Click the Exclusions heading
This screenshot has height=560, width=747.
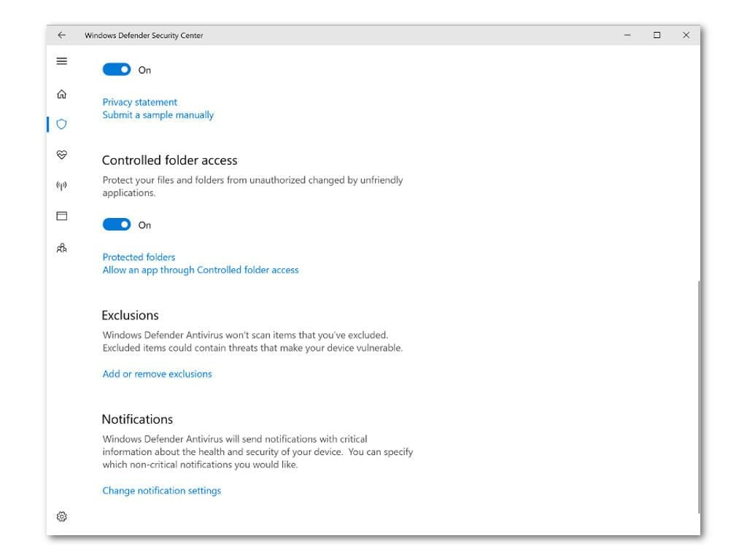pyautogui.click(x=130, y=315)
